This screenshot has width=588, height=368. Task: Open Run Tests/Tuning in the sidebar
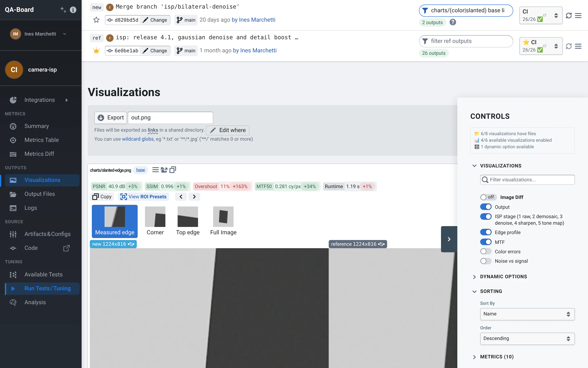(x=42, y=288)
